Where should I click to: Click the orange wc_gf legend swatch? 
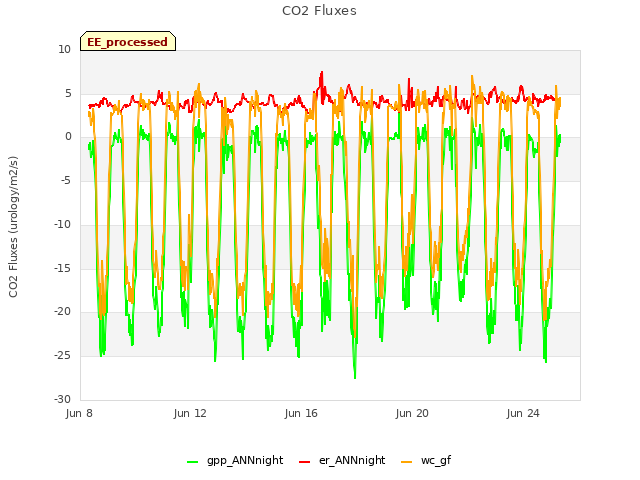coord(407,462)
